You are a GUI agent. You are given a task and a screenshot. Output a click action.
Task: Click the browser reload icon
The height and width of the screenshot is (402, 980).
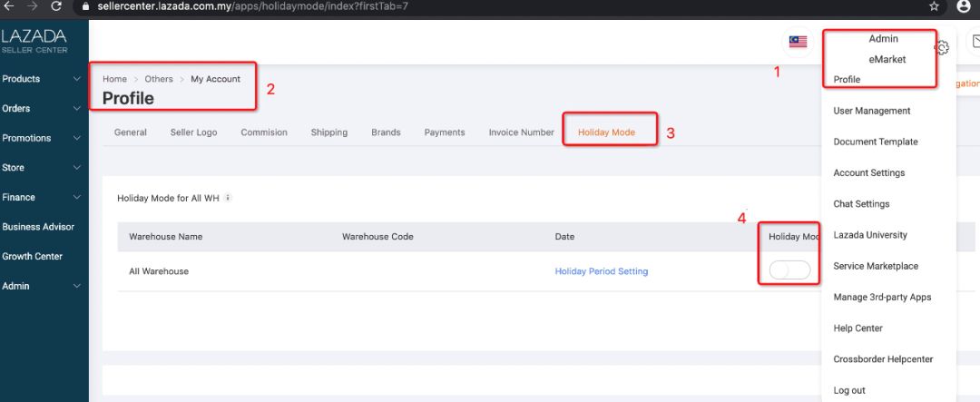pos(56,6)
